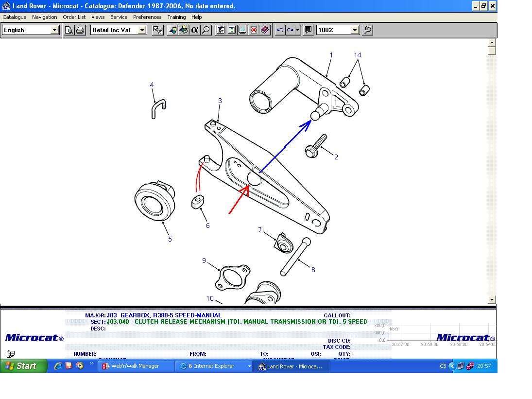Open the English language dropdown
The width and height of the screenshot is (532, 399).
[x=54, y=30]
